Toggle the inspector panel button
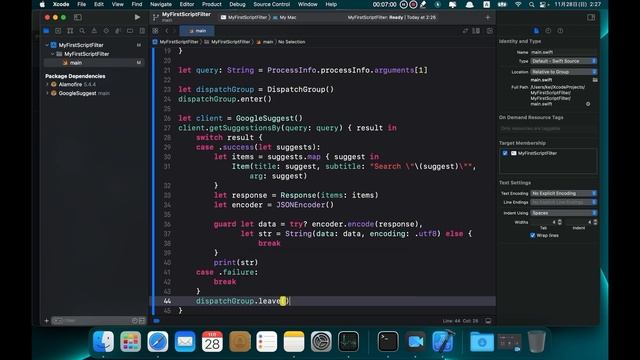The height and width of the screenshot is (360, 640). click(x=591, y=17)
